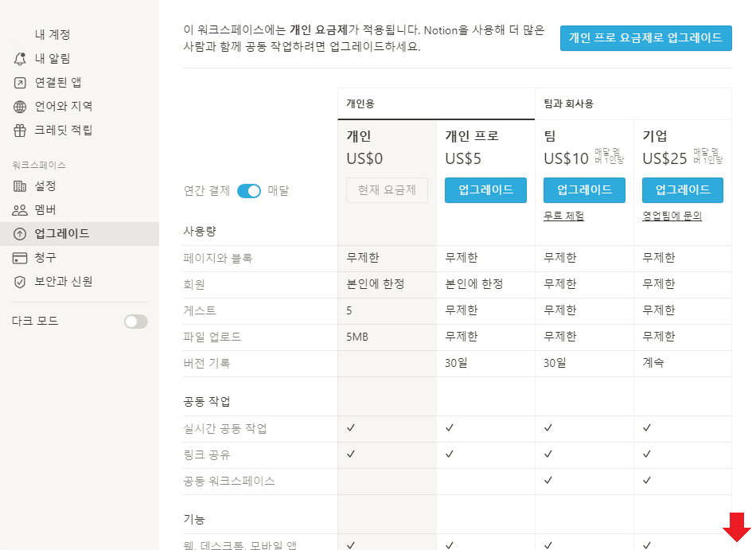Click the 사용량 section heading
This screenshot has height=550, width=756.
click(x=200, y=232)
